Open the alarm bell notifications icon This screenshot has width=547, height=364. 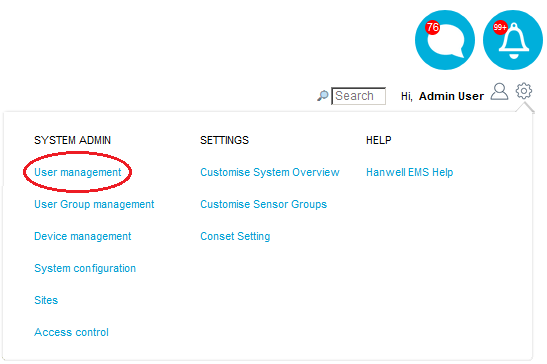(513, 40)
